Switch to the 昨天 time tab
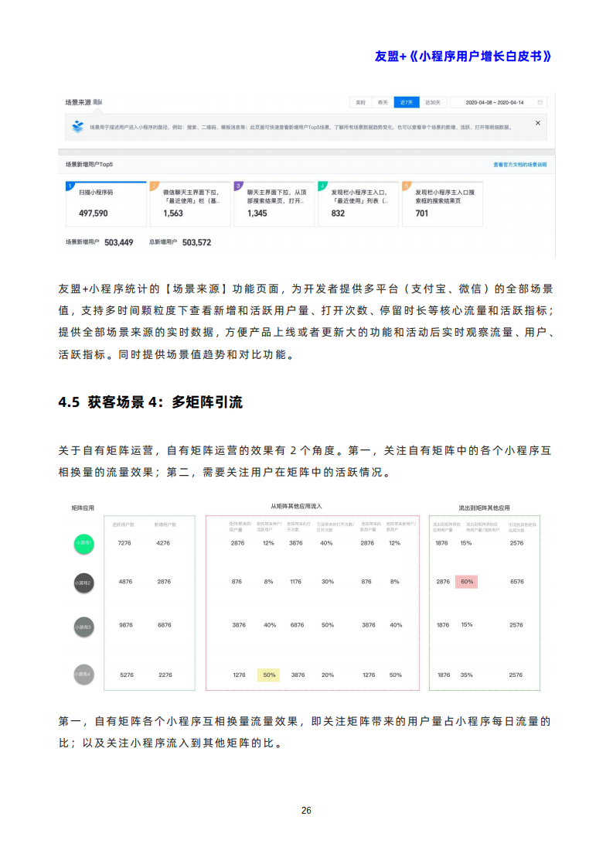The image size is (613, 868). pos(383,102)
